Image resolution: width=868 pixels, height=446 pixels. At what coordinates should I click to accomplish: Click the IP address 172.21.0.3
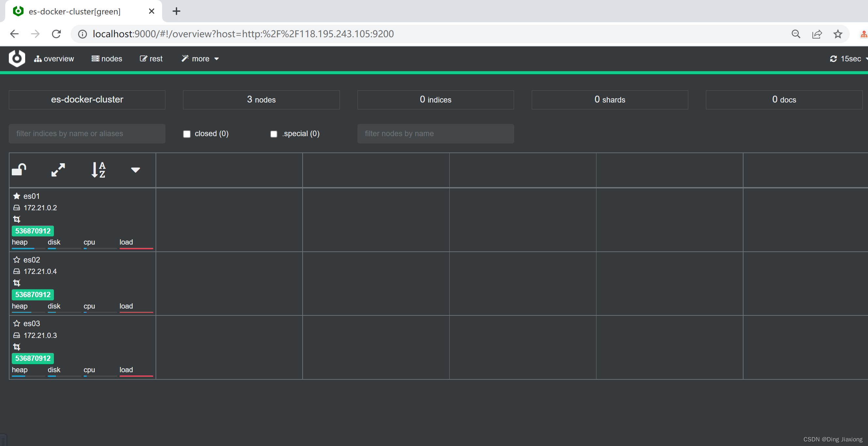click(40, 335)
